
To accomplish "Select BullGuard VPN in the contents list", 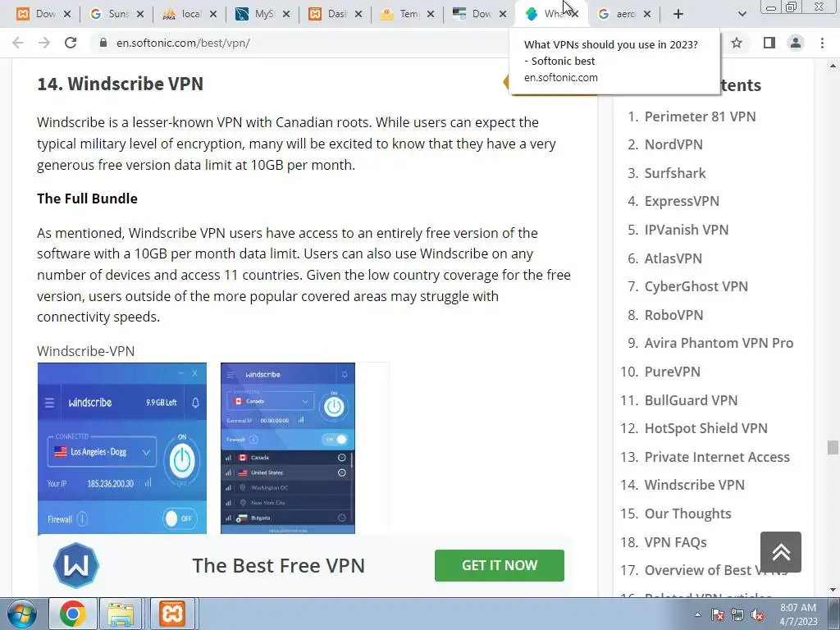I will click(x=691, y=400).
